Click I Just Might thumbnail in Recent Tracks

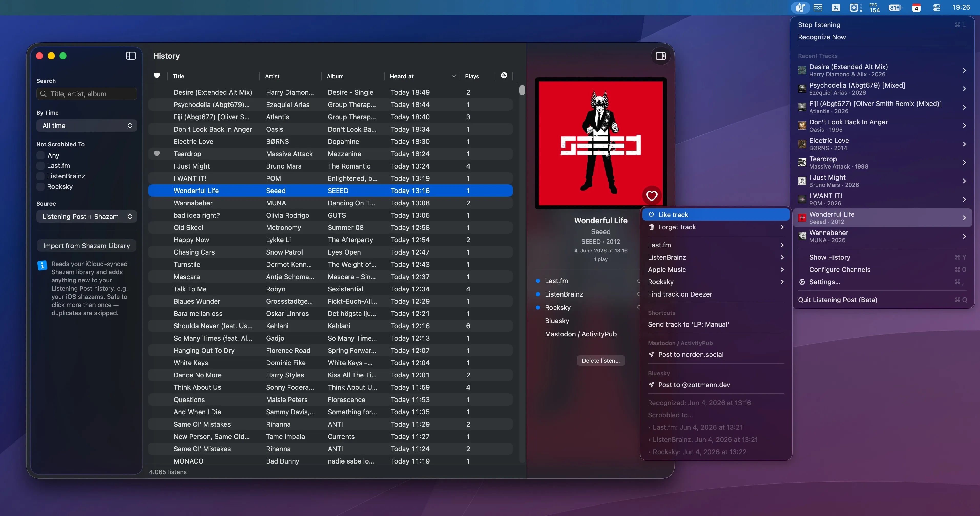pos(802,181)
